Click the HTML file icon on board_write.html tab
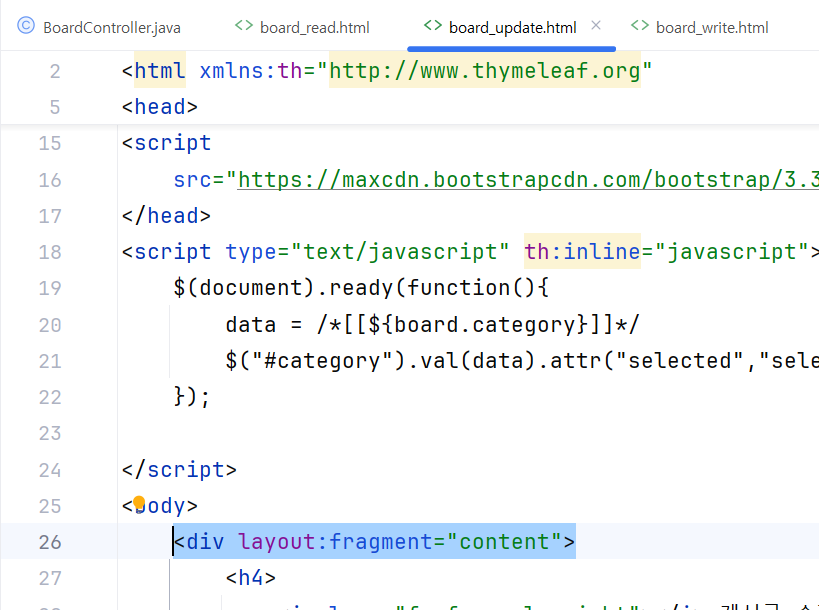Image resolution: width=819 pixels, height=610 pixels. (640, 25)
